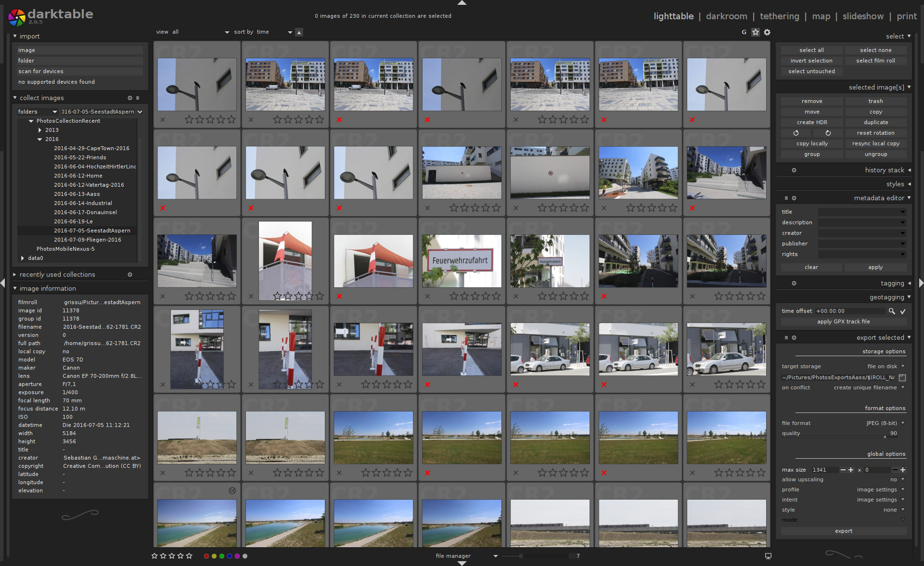924x566 pixels.
Task: Click the export button
Action: [844, 531]
